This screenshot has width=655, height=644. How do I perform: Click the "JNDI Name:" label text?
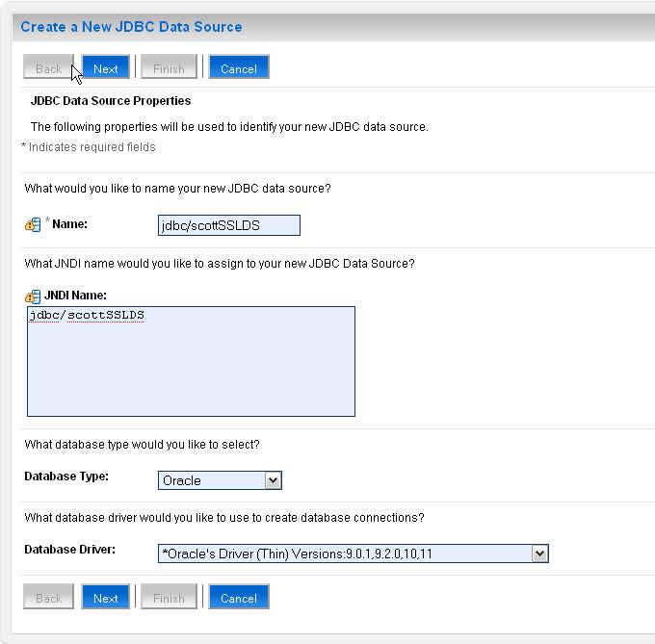pyautogui.click(x=75, y=296)
